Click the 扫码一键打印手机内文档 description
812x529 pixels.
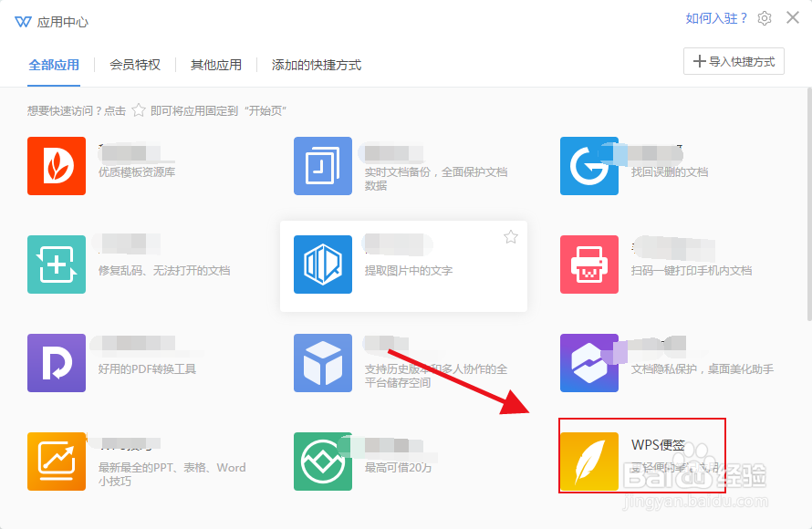coord(692,271)
